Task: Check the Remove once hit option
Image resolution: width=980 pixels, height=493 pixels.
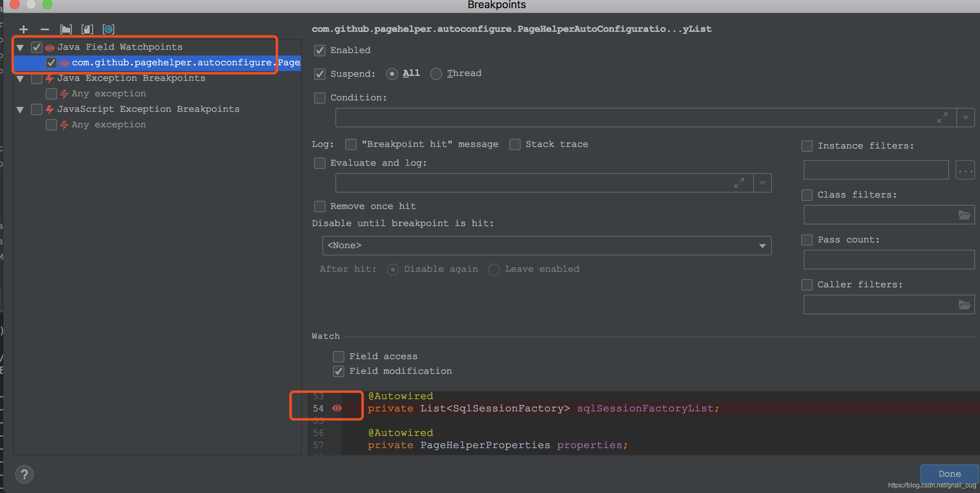Action: [x=320, y=207]
